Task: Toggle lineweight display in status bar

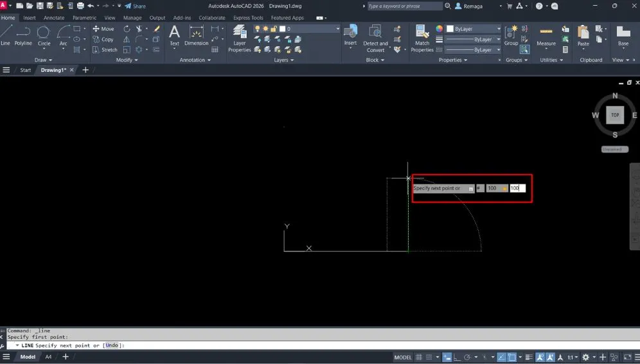Action: 529,358
